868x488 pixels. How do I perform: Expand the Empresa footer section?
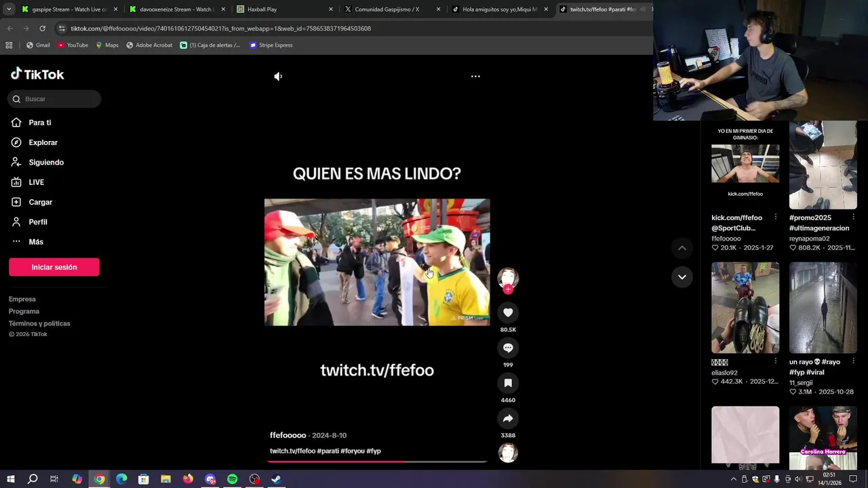tap(22, 299)
